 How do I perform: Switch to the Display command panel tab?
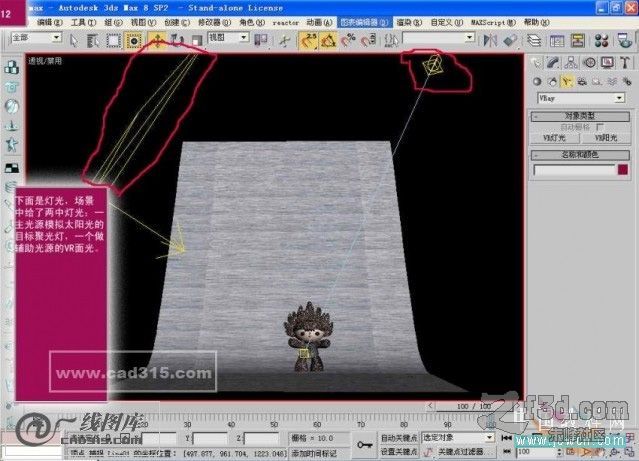tap(607, 62)
